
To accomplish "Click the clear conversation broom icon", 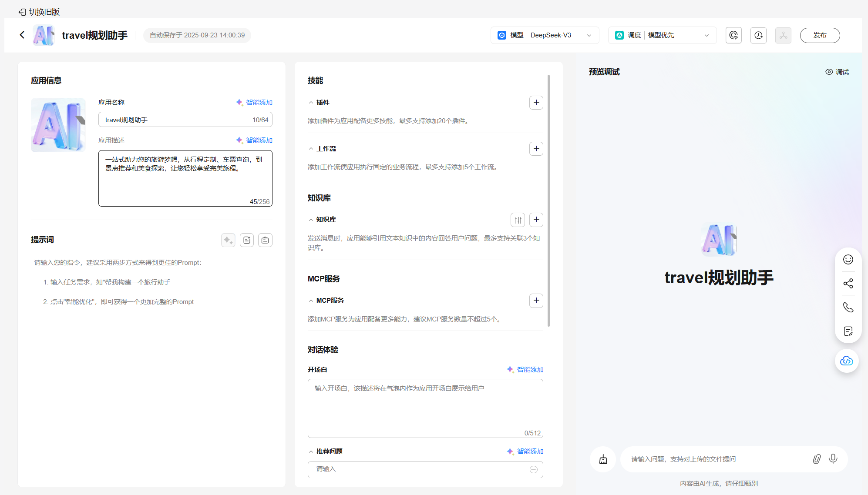I will click(603, 459).
